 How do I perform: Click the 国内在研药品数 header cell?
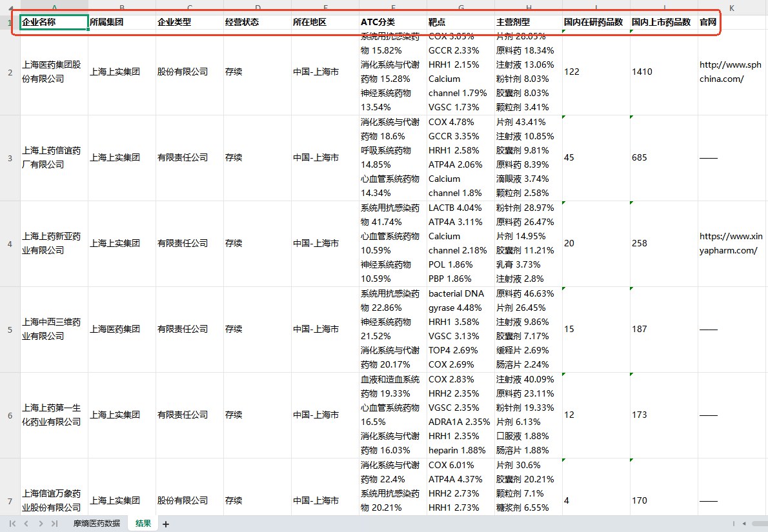click(x=596, y=22)
